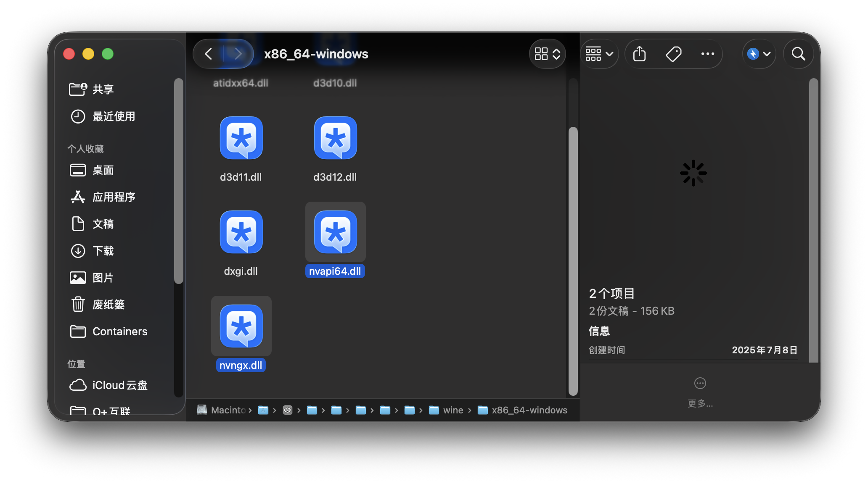Click the picture icon beside 图片
This screenshot has width=868, height=484.
point(78,277)
